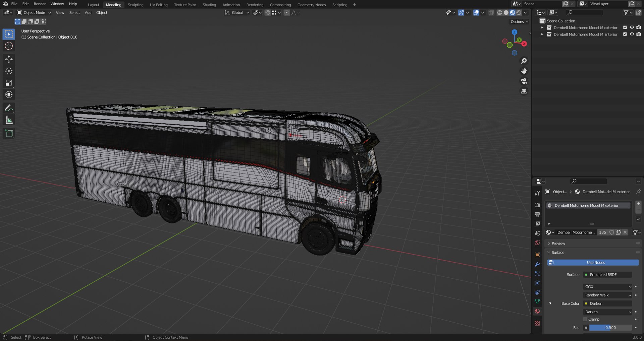644x341 pixels.
Task: Click the properties search field
Action: 589,181
